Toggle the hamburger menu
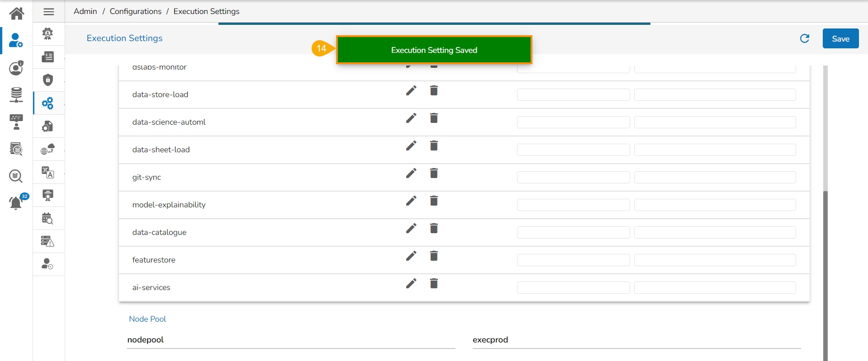The width and height of the screenshot is (868, 361). [49, 12]
